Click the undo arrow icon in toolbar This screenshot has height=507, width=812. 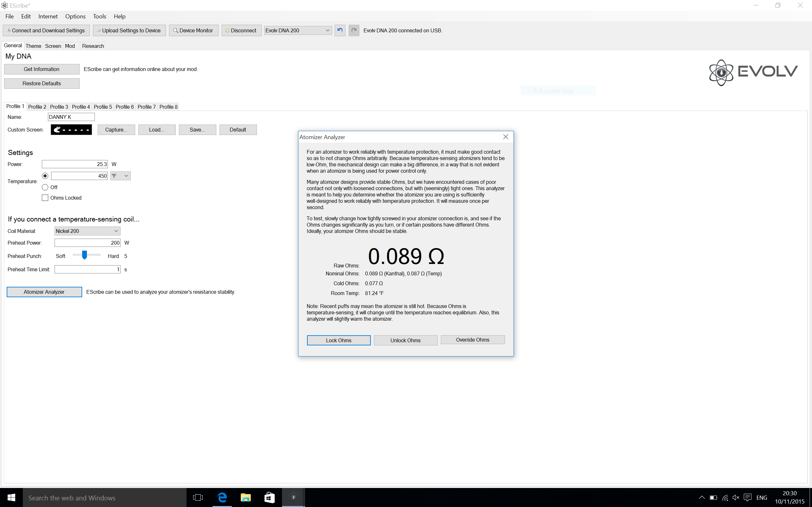point(340,30)
